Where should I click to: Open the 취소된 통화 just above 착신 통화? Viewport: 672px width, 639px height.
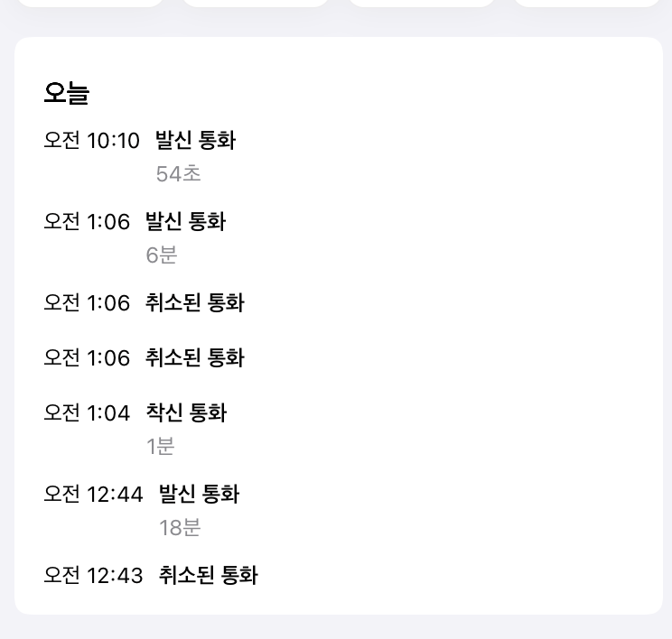pos(194,358)
